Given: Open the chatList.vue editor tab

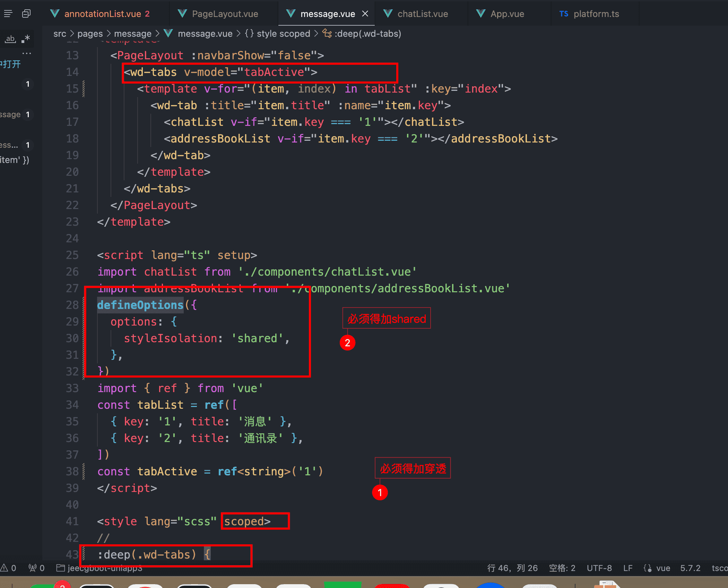Looking at the screenshot, I should point(423,14).
